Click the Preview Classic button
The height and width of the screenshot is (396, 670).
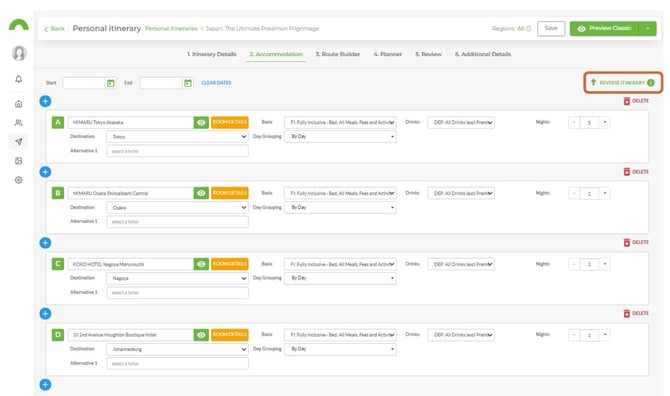click(605, 29)
